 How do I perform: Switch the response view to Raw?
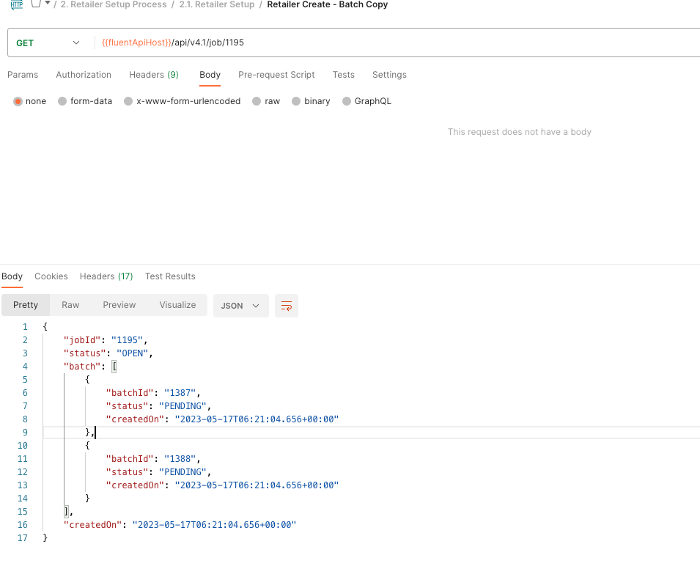point(70,305)
